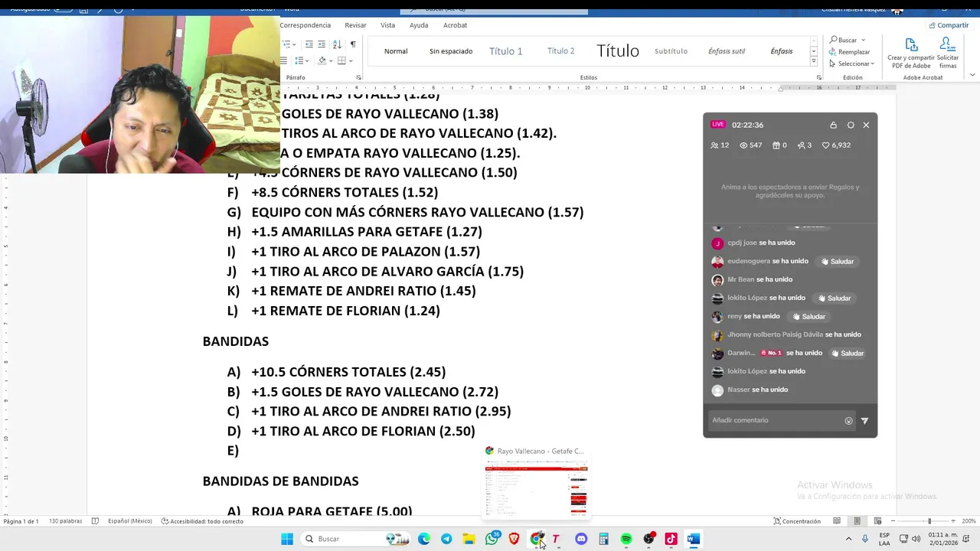Expand the styles gallery more arrow
Viewport: 980px width, 551px height.
[813, 62]
